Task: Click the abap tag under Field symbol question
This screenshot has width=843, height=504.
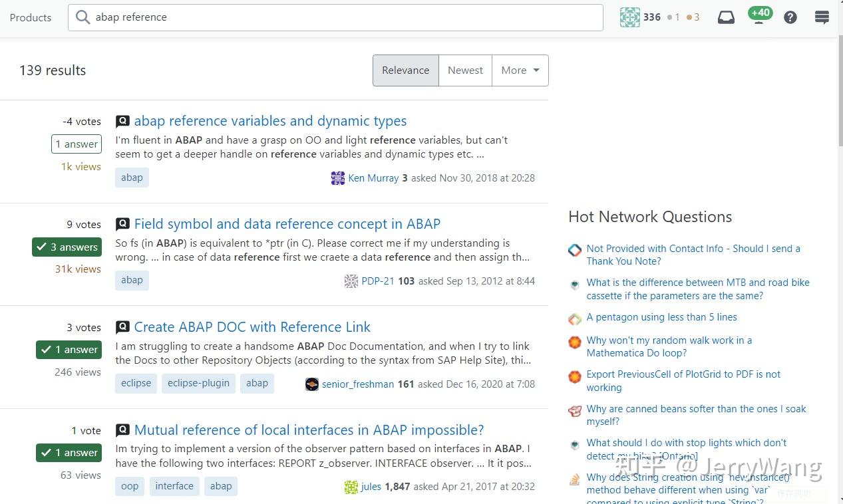Action: point(132,280)
